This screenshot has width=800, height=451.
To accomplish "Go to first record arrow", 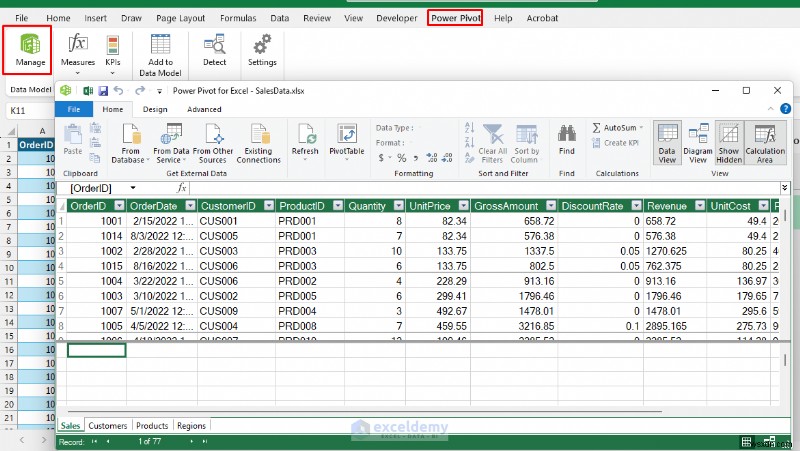I will click(x=94, y=441).
